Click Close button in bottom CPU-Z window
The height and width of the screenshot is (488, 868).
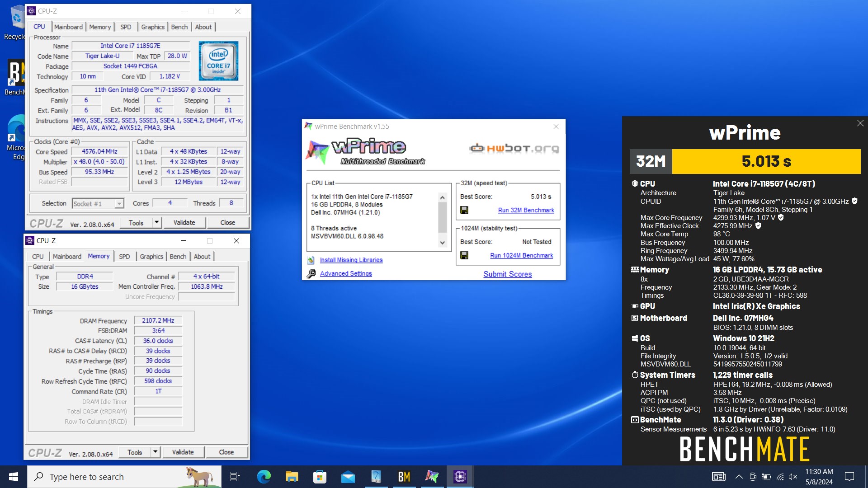click(226, 452)
